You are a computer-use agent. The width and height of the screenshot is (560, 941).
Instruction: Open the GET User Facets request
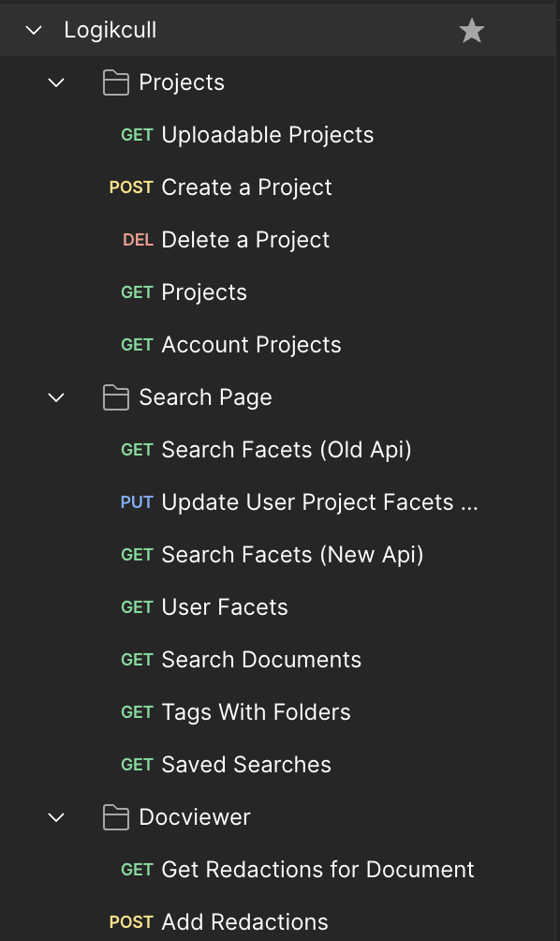278,607
